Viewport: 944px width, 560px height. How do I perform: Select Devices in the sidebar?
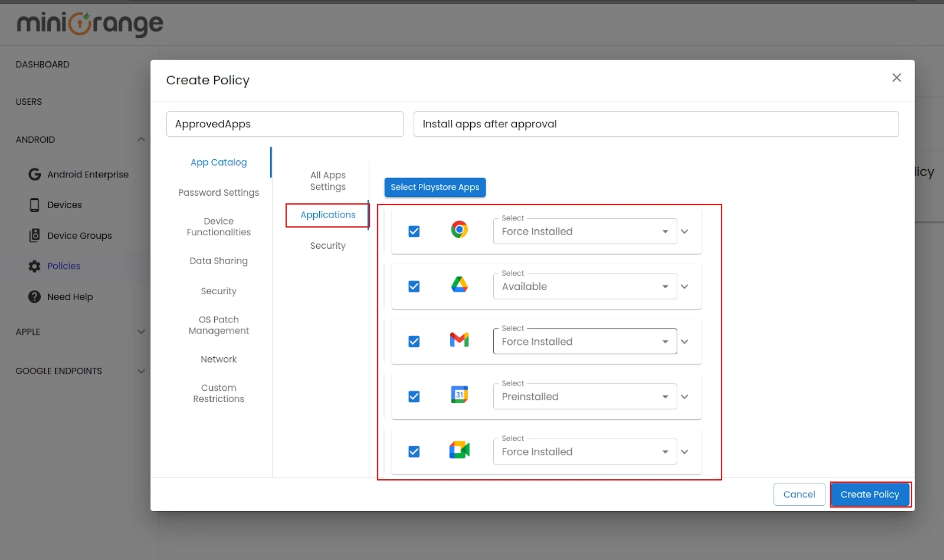(x=65, y=205)
